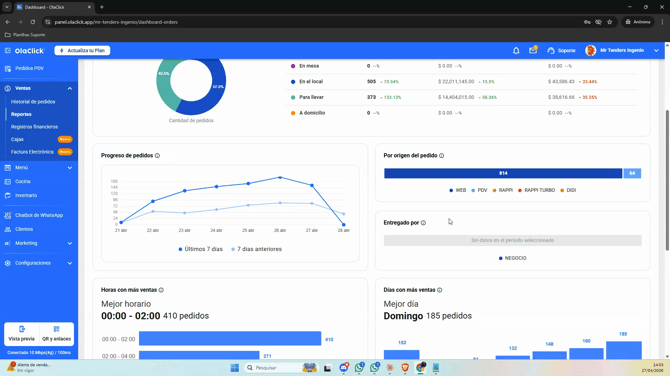The image size is (670, 376).
Task: Reload the page in browser toolbar
Action: click(x=32, y=22)
